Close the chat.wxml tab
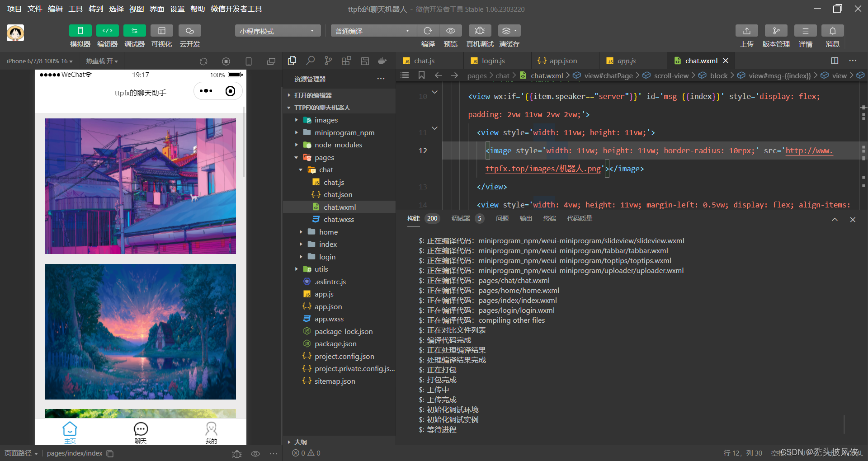 pos(726,61)
